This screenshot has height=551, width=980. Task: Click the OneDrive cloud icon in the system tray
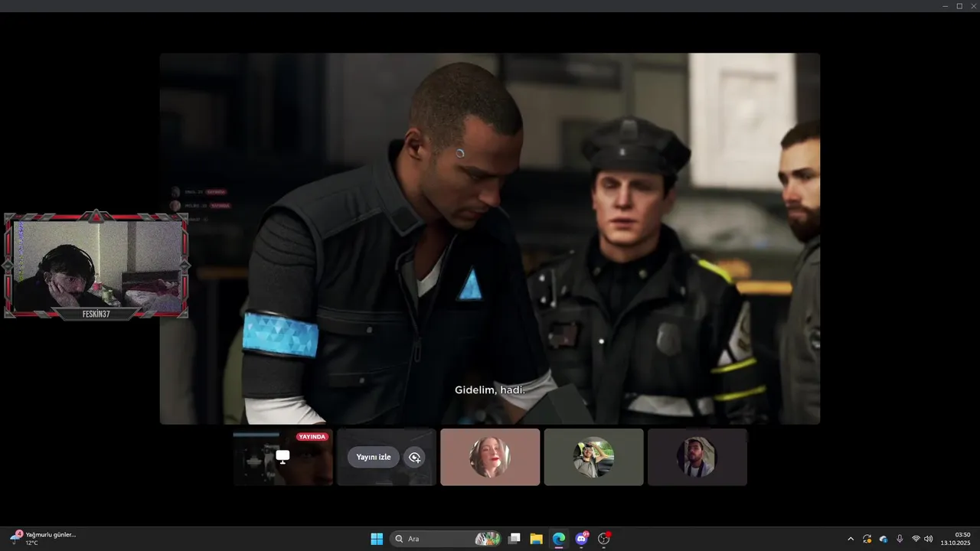(884, 539)
